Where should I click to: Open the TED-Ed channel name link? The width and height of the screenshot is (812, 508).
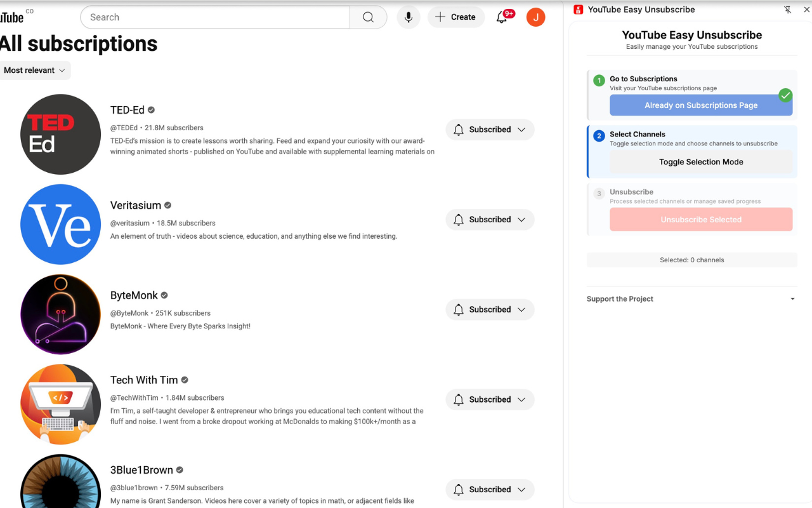(x=128, y=110)
